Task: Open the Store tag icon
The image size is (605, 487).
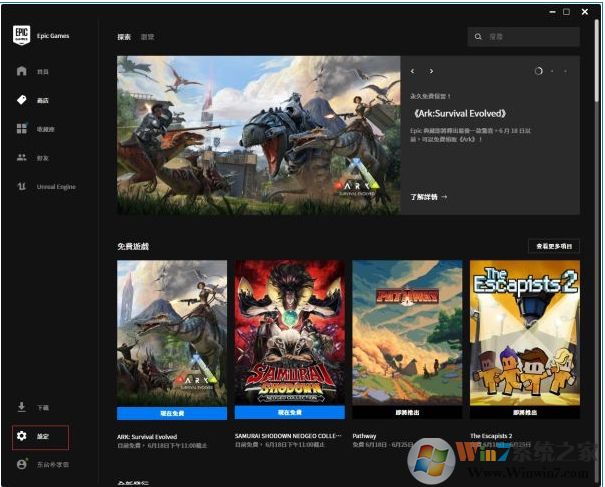Action: [x=22, y=100]
